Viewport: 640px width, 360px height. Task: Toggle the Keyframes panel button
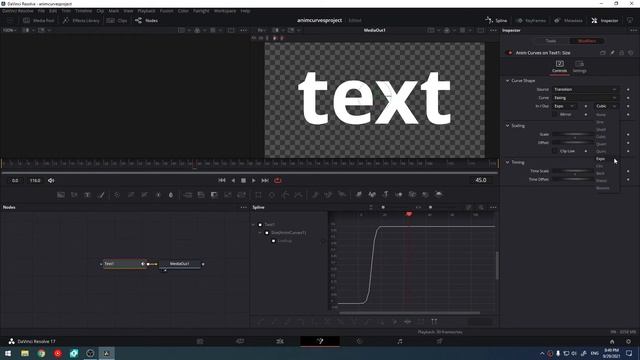tap(531, 20)
